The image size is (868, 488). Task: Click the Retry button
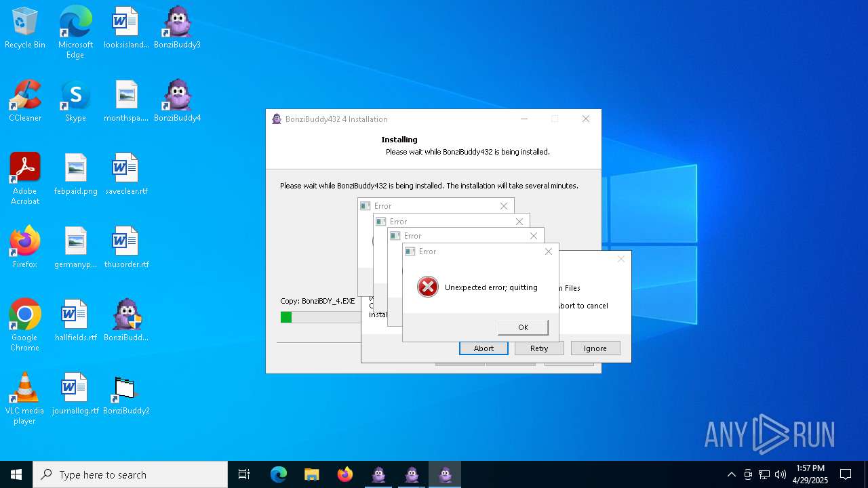[539, 348]
